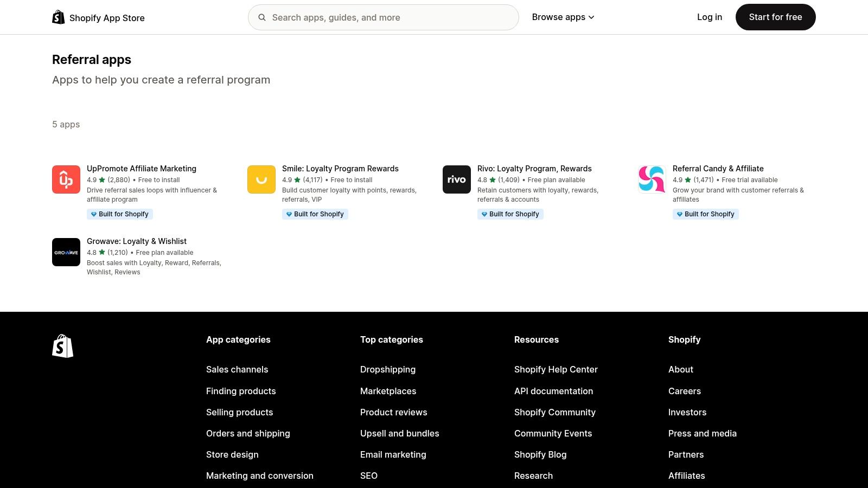Click the Built for Shopify badge under UpPromote
Viewport: 868px width, 488px height.
click(120, 214)
